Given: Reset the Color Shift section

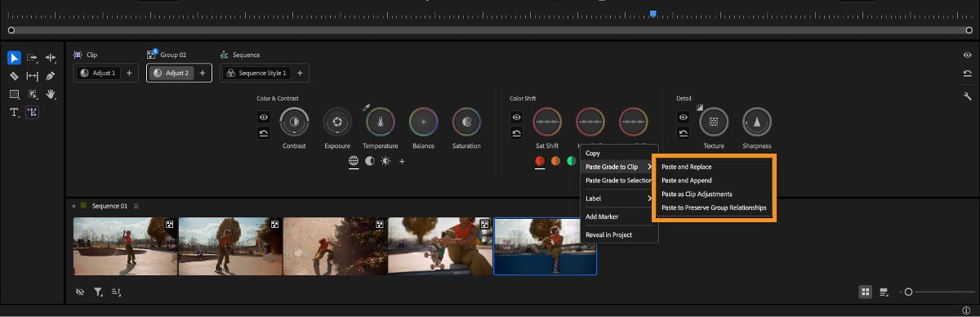Looking at the screenshot, I should tap(517, 132).
